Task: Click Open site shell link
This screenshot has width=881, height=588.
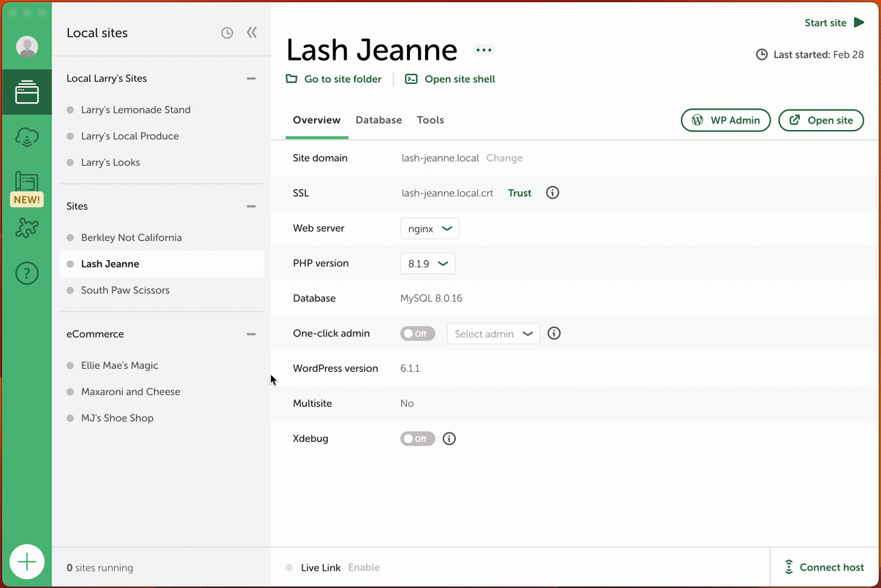Action: pos(451,79)
